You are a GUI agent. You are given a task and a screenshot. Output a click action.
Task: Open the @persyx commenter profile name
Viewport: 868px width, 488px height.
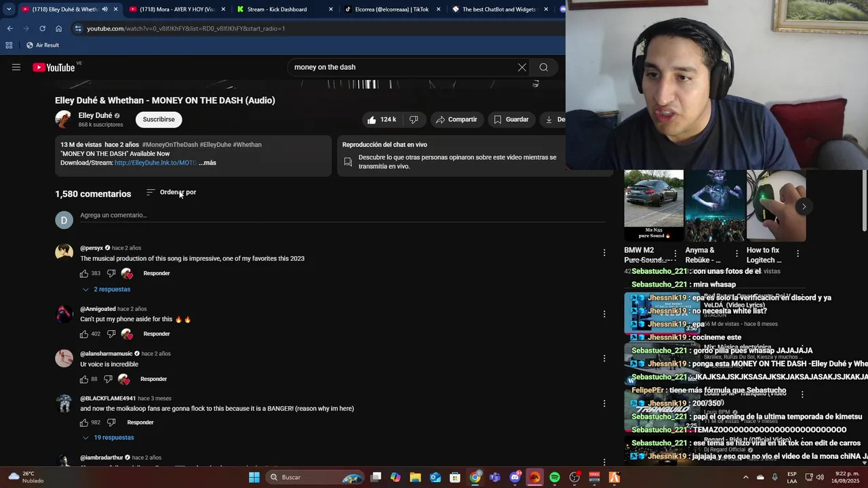(x=92, y=248)
